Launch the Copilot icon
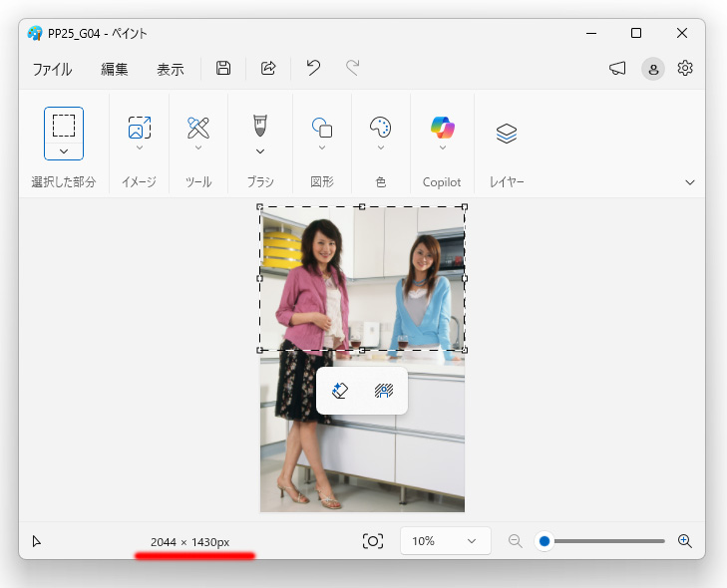The image size is (727, 588). click(443, 128)
